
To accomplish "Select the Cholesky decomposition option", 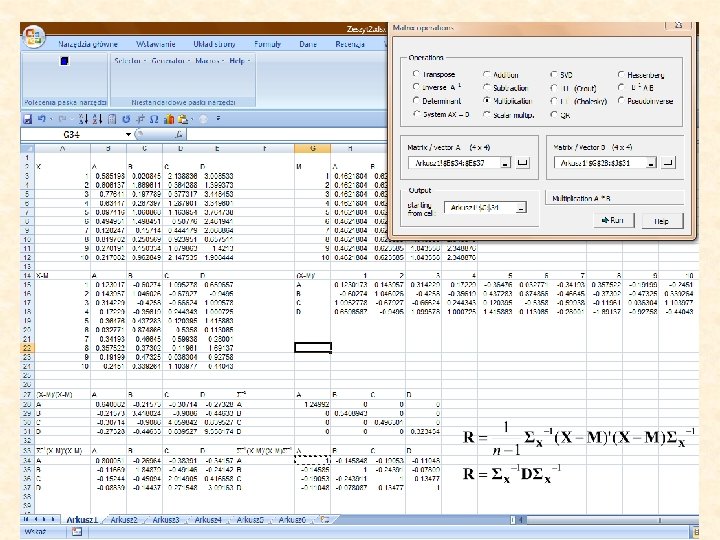I will tap(579, 101).
